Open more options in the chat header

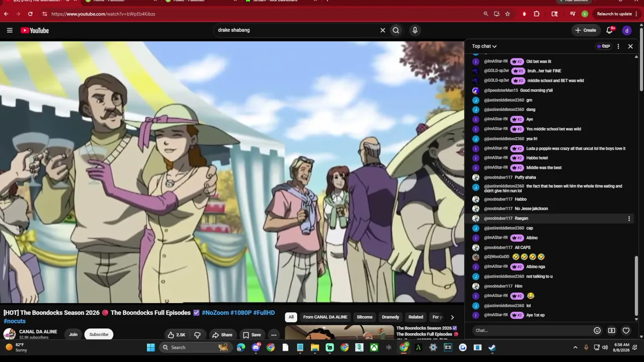coord(618,46)
